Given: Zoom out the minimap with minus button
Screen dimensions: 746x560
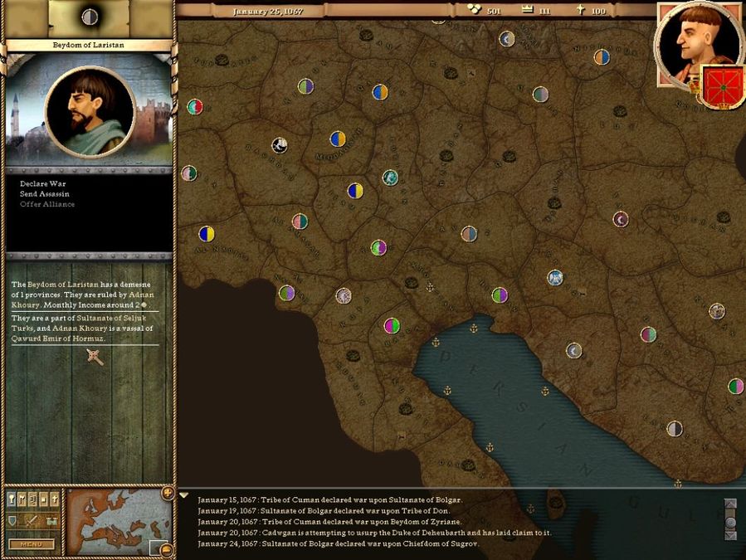Looking at the screenshot, I should coord(167,550).
